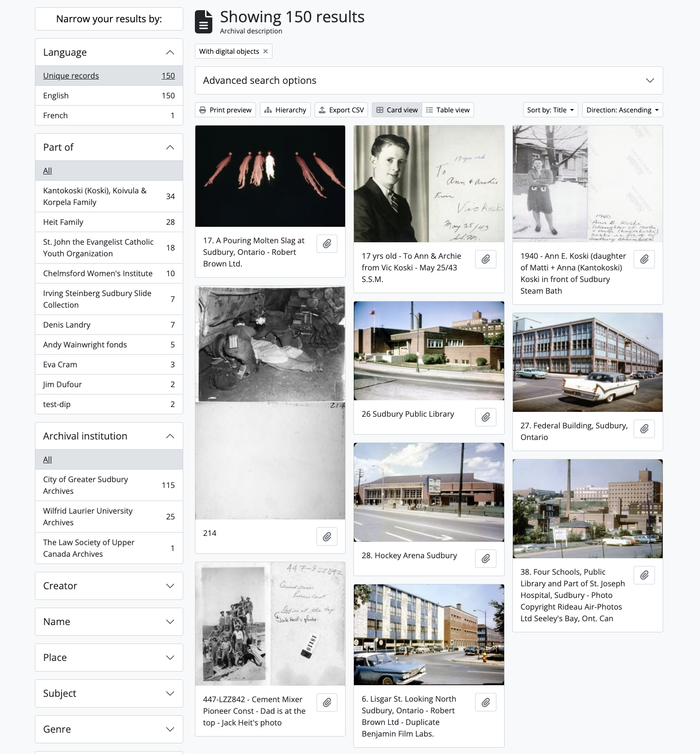Expand Advanced search options panel
The width and height of the screenshot is (700, 754).
coord(429,80)
